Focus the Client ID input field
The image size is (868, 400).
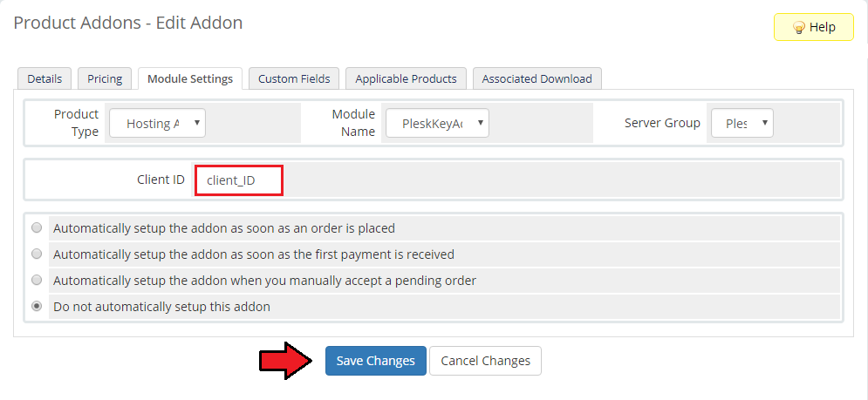tap(239, 180)
